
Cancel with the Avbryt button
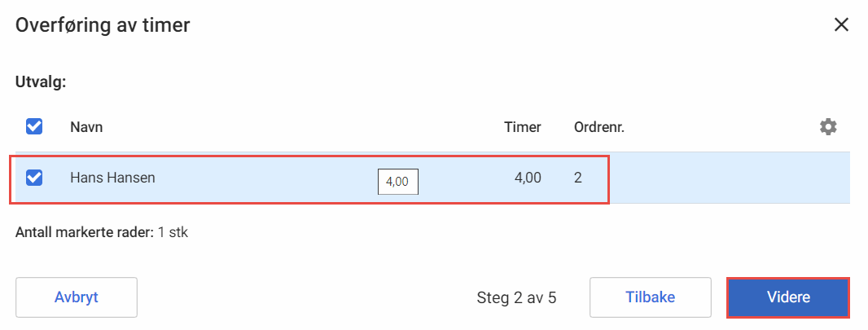click(x=77, y=297)
